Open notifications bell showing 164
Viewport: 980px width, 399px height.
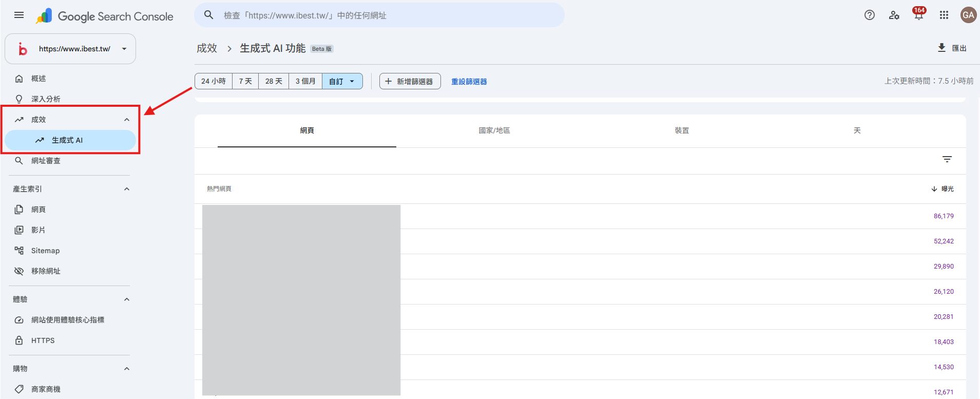click(x=919, y=14)
